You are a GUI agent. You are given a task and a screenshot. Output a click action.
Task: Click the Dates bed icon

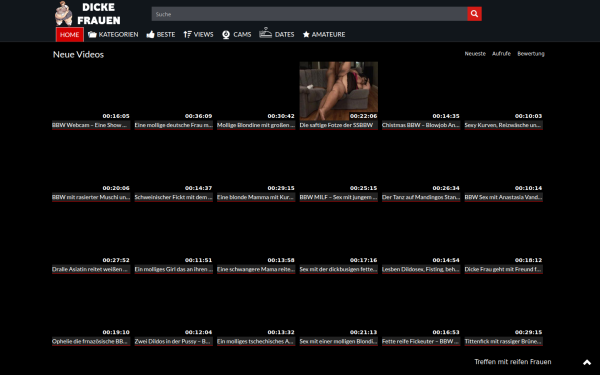[x=265, y=33]
